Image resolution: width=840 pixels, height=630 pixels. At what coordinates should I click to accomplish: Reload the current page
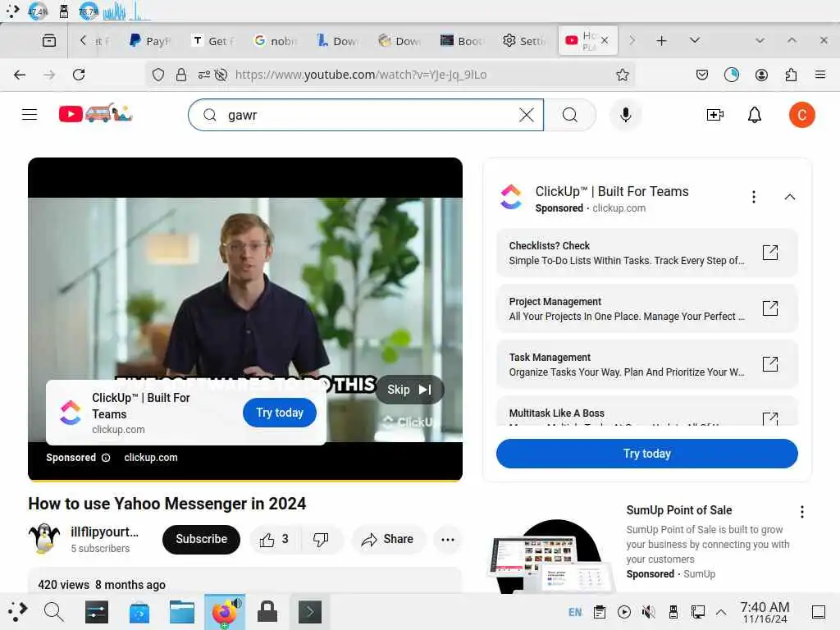point(79,75)
